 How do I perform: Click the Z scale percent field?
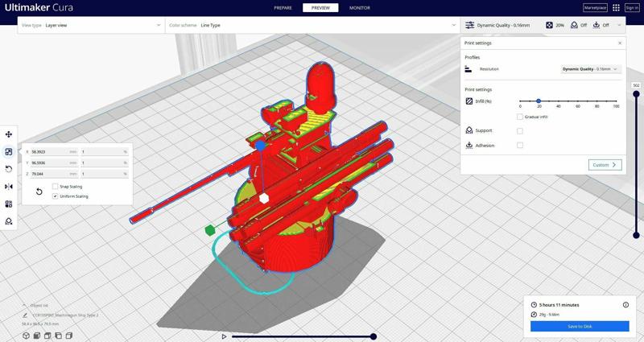click(105, 174)
